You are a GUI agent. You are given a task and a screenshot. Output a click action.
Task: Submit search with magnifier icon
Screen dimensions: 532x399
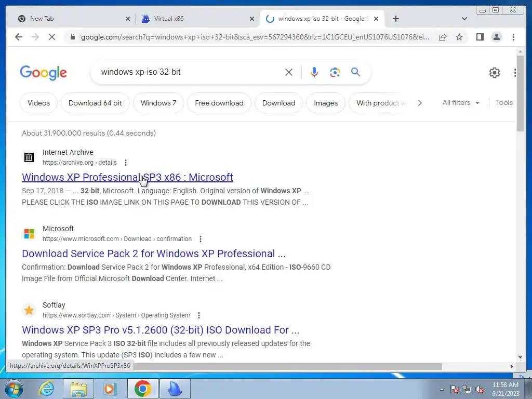[x=355, y=72]
